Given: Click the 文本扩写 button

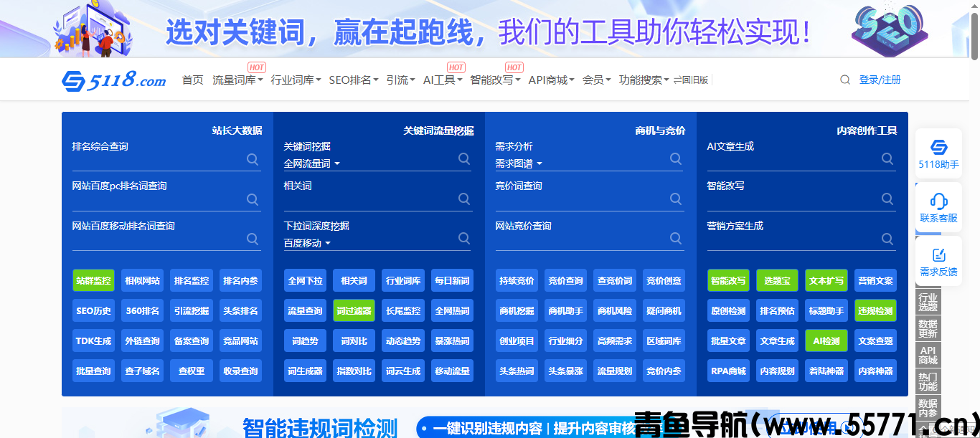Looking at the screenshot, I should point(826,280).
